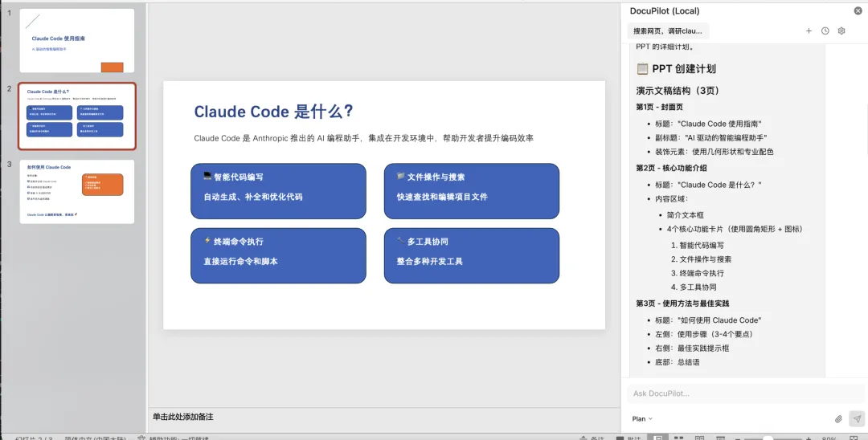Screen dimensions: 868x440
Task: Click '第1页 - 封面页' heading
Action: [x=659, y=107]
